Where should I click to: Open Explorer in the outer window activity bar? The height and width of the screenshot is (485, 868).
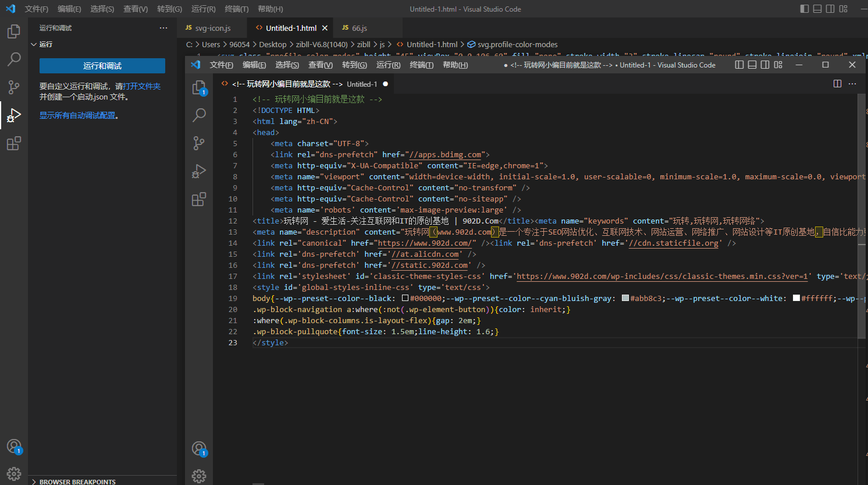(x=14, y=31)
